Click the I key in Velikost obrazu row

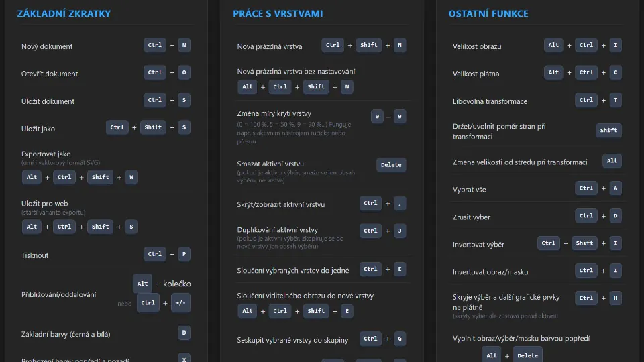(615, 45)
